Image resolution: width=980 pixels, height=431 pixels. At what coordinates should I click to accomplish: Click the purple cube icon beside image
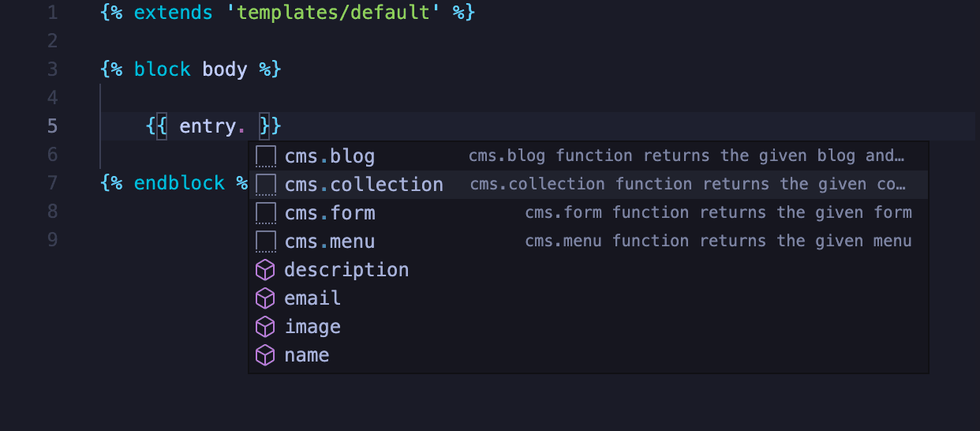[266, 327]
